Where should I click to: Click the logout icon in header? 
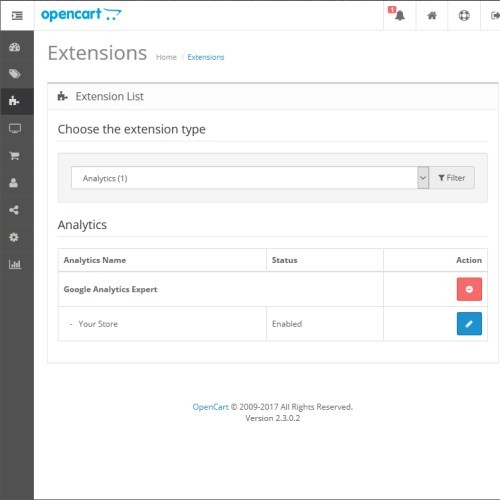click(495, 15)
